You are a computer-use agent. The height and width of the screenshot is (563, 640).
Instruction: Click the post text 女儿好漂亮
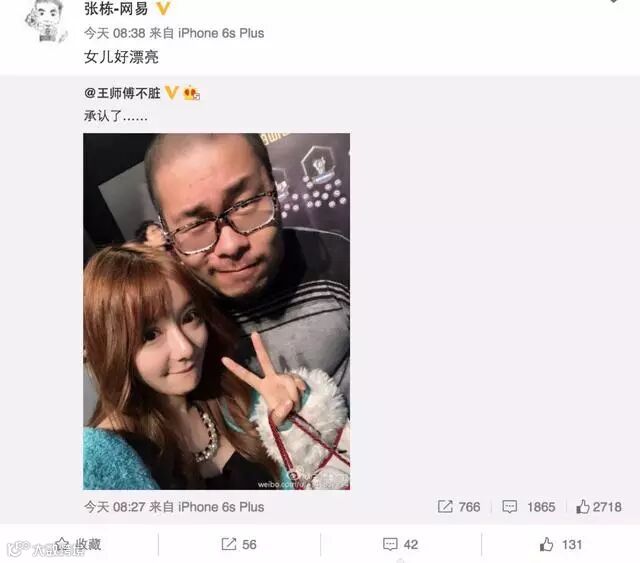coord(121,57)
